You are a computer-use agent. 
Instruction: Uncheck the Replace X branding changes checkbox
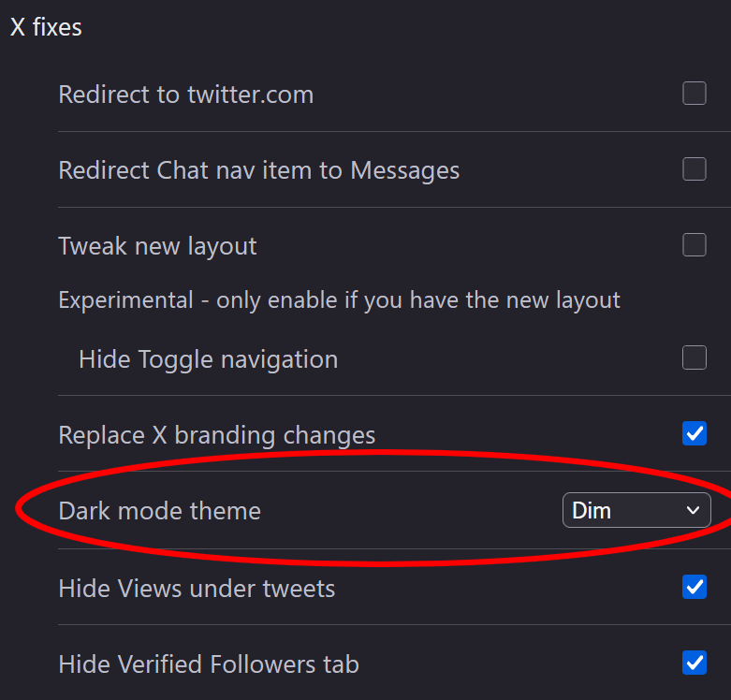coord(694,434)
